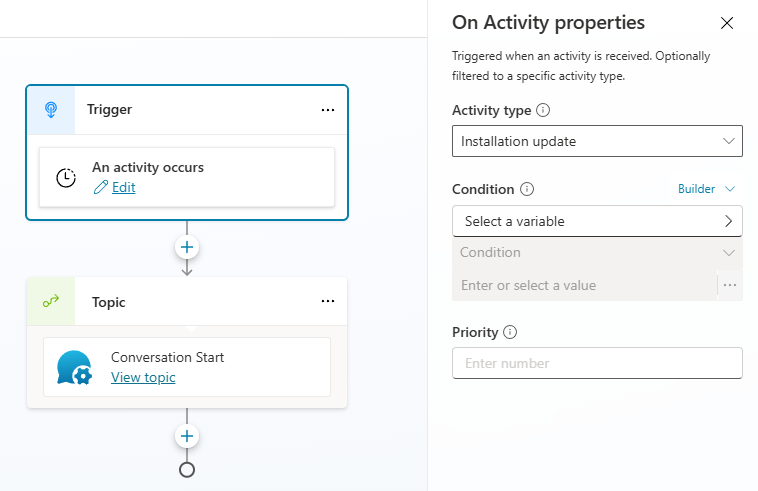Show info tooltip for Activity type
Screen dimensions: 758x491
(x=544, y=111)
